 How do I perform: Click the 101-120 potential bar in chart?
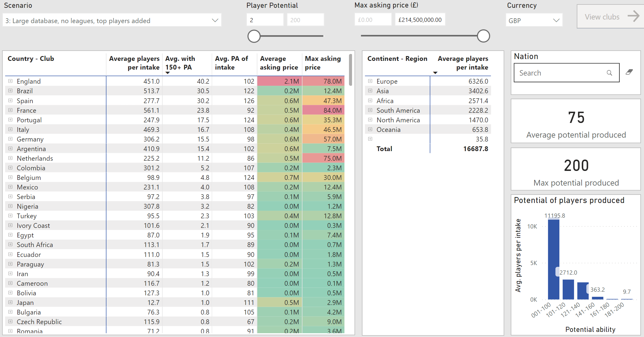[568, 290]
